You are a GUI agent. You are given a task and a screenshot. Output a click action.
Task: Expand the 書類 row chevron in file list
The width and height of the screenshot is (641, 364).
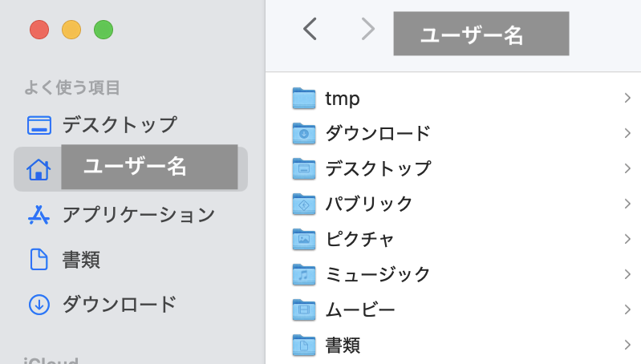[627, 345]
